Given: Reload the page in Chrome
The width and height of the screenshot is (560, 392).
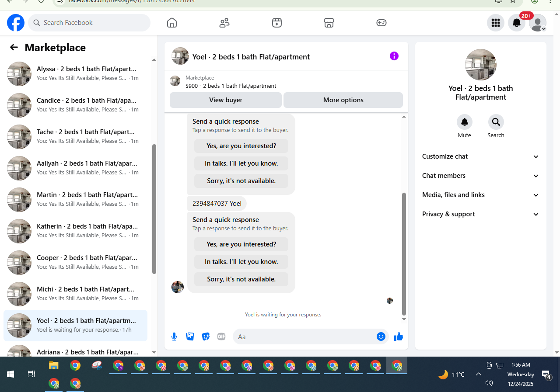Looking at the screenshot, I should [41, 1].
